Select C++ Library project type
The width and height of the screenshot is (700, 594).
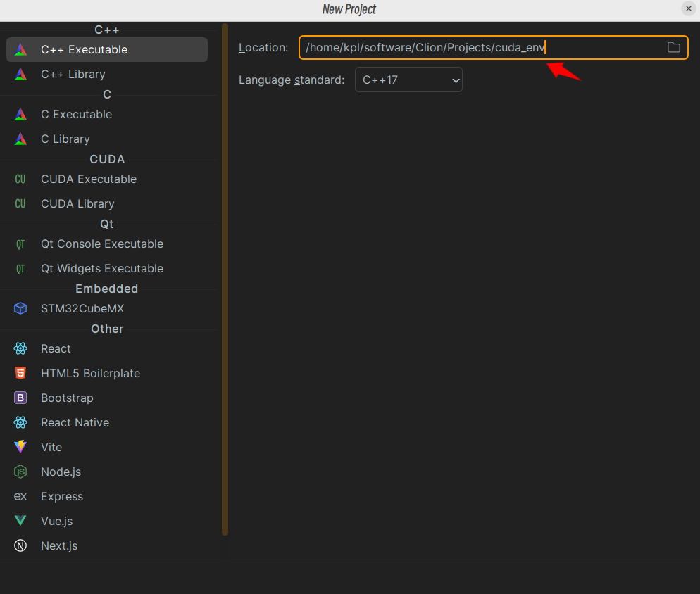pos(107,74)
